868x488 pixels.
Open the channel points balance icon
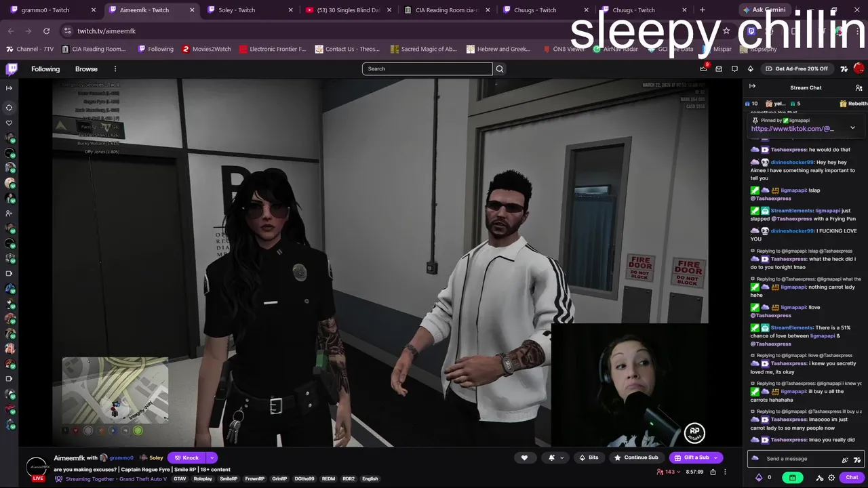[759, 477]
